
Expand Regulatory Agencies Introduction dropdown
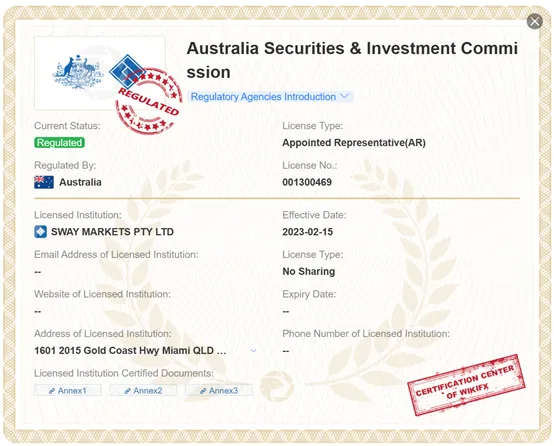tap(270, 96)
